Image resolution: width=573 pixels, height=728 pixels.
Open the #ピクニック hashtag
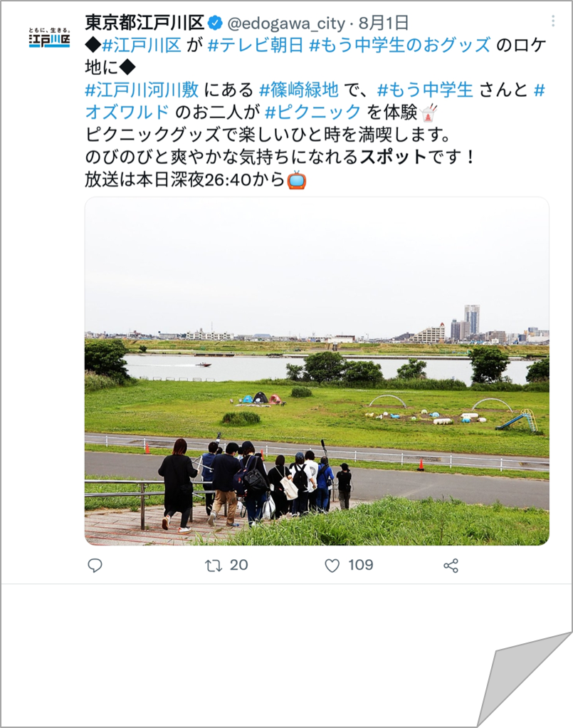pos(312,113)
